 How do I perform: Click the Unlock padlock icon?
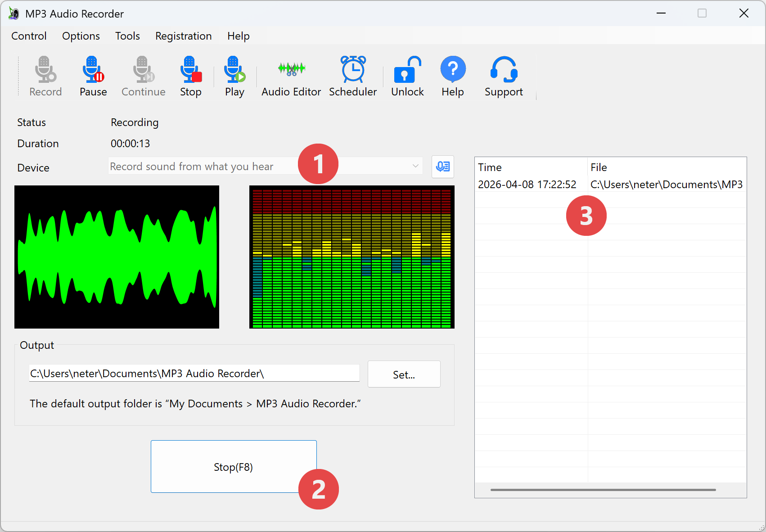pyautogui.click(x=407, y=76)
